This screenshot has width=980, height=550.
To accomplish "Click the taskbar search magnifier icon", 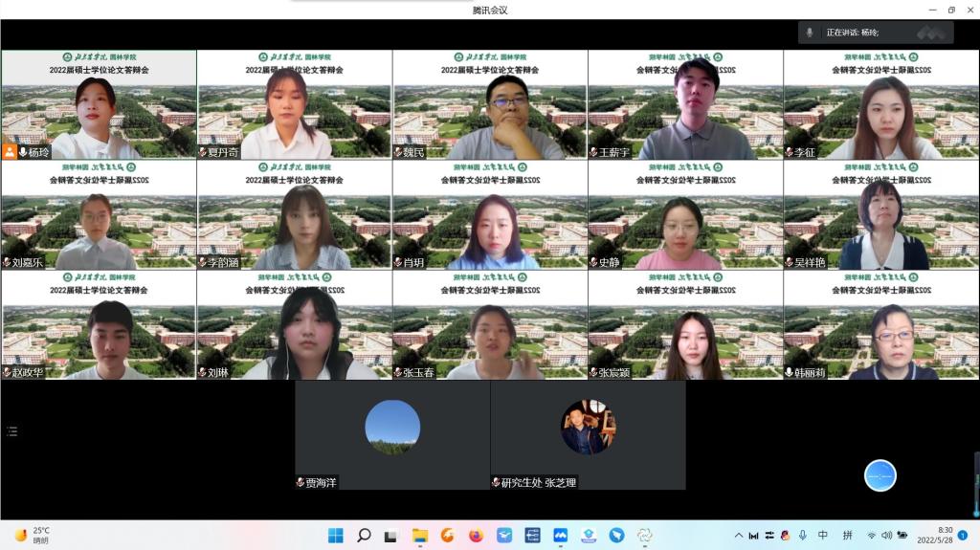I will (x=364, y=535).
